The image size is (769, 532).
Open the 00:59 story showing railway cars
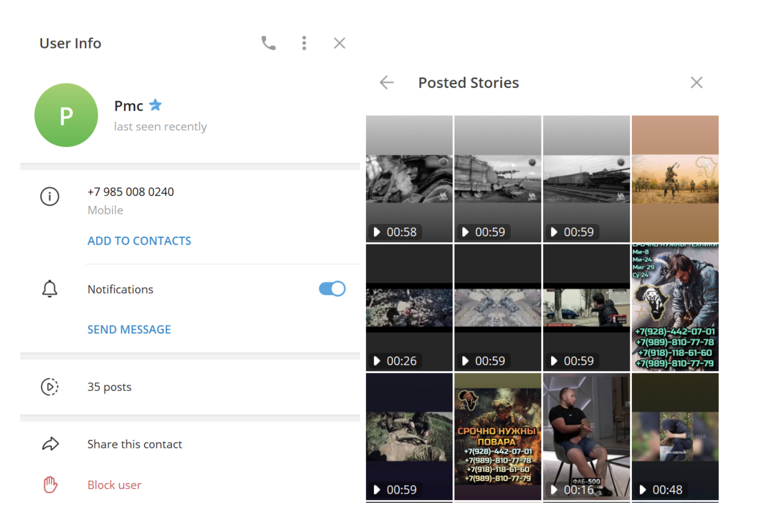(x=587, y=179)
